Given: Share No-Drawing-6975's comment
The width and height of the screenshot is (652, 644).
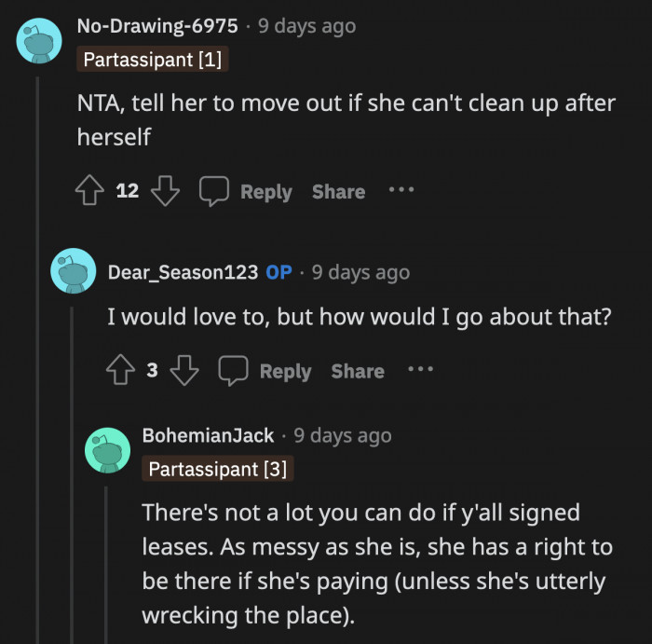Looking at the screenshot, I should click(x=338, y=191).
